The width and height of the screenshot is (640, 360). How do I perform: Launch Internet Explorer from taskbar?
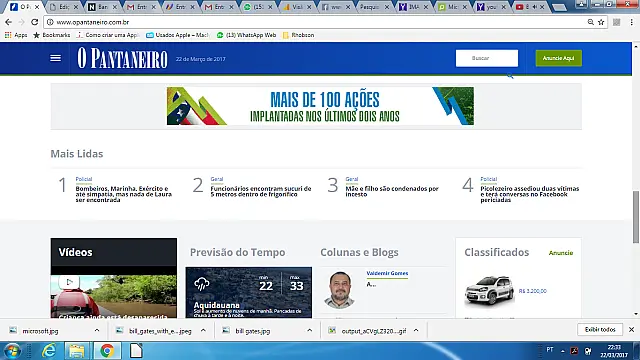pos(49,351)
